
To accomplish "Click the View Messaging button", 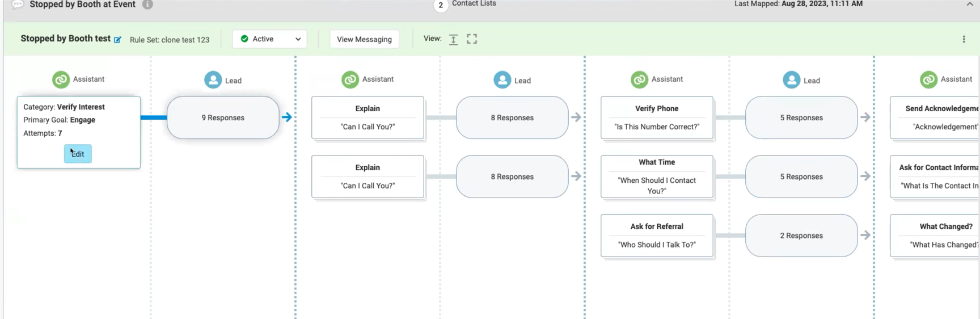I will click(x=364, y=39).
